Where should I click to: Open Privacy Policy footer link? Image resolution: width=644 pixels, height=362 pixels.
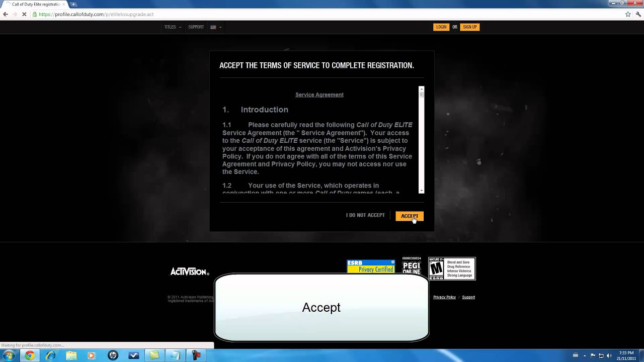coord(444,297)
